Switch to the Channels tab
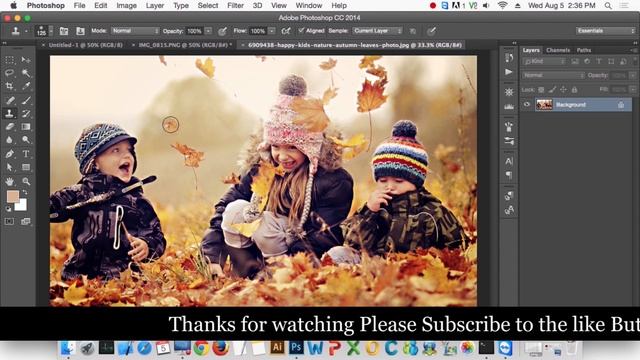This screenshot has height=360, width=640. pos(558,50)
